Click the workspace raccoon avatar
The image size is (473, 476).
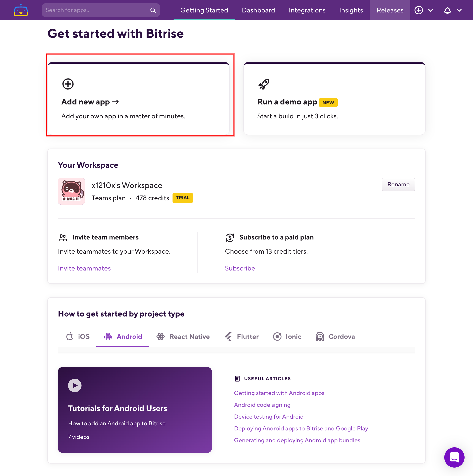[71, 191]
